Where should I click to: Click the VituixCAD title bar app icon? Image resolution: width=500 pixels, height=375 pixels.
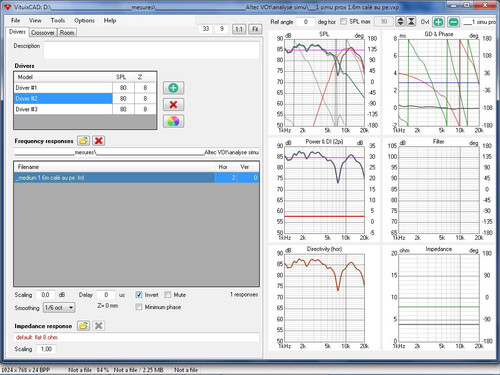(8, 7)
